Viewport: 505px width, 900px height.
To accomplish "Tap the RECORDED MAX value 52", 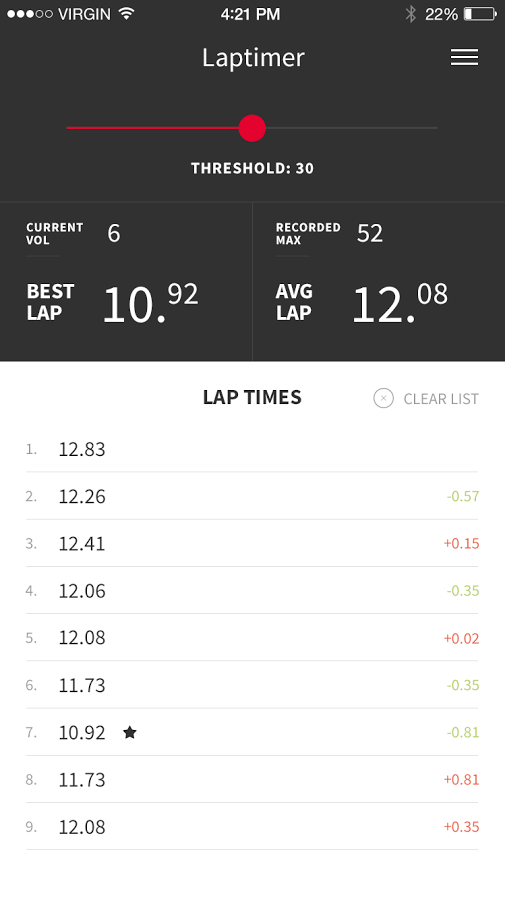I will (x=370, y=233).
